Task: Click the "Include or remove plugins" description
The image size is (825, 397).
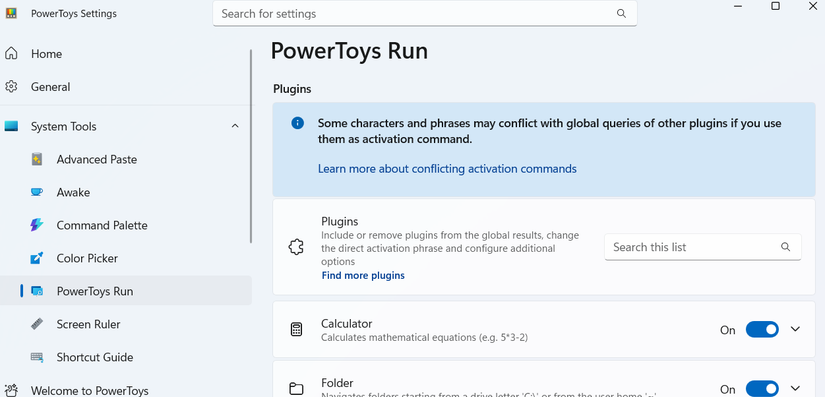Action: [x=450, y=248]
